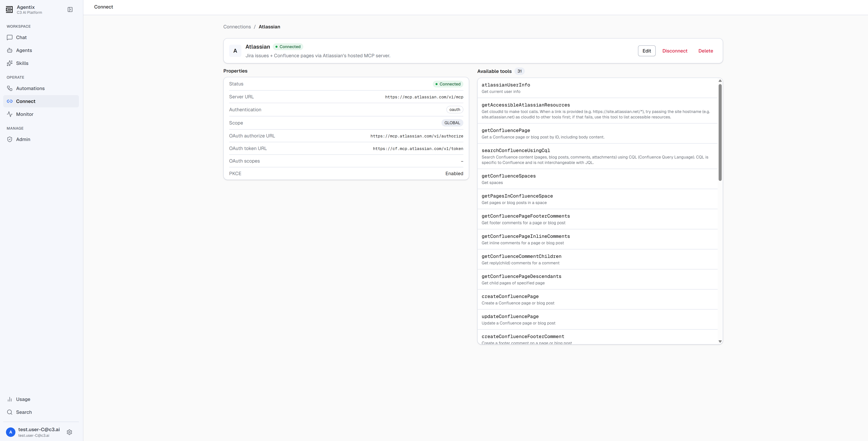Click the test.user-C@c3.ai username
This screenshot has width=868, height=441.
pos(39,430)
